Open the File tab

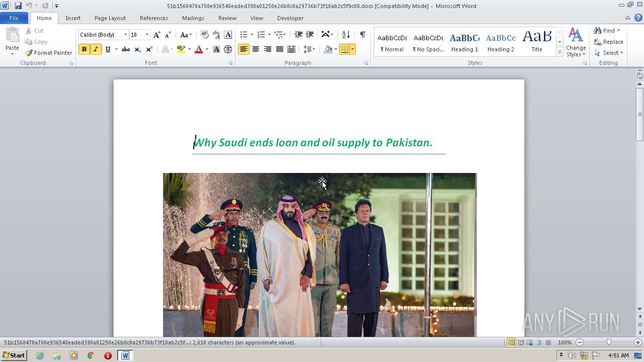tap(14, 18)
